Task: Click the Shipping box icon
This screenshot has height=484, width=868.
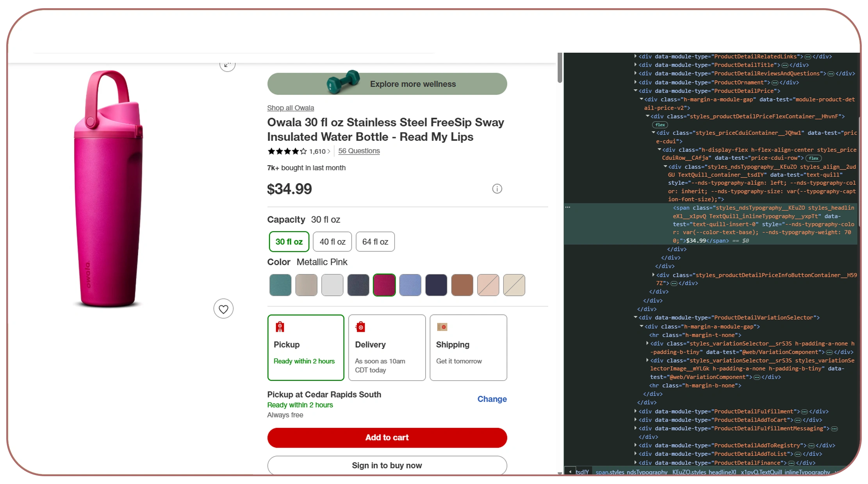Action: (x=442, y=327)
